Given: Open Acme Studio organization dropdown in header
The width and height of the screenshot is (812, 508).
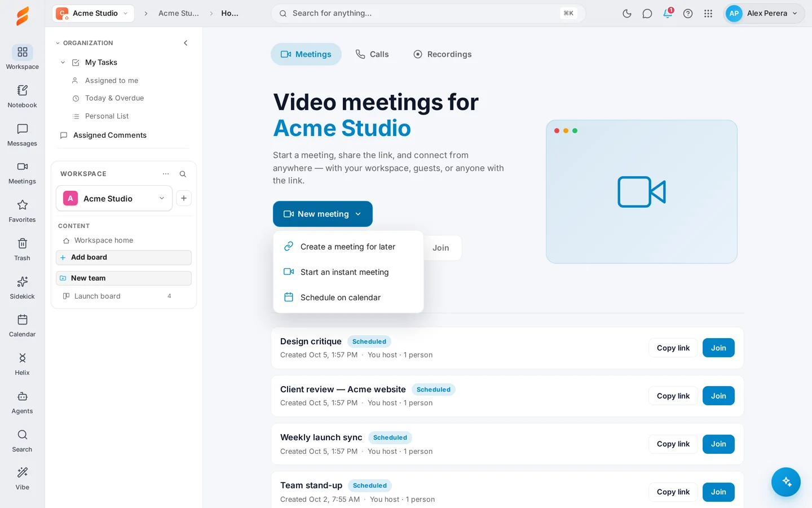Looking at the screenshot, I should [93, 14].
